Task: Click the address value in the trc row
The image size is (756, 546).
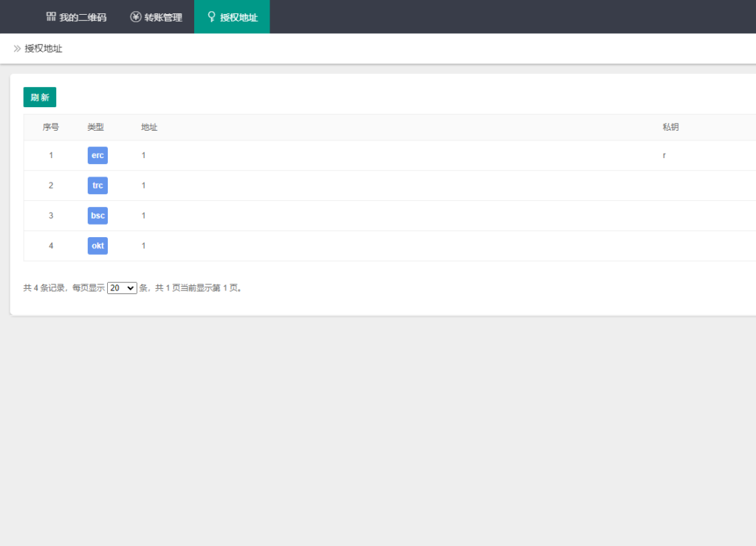Action: tap(144, 185)
